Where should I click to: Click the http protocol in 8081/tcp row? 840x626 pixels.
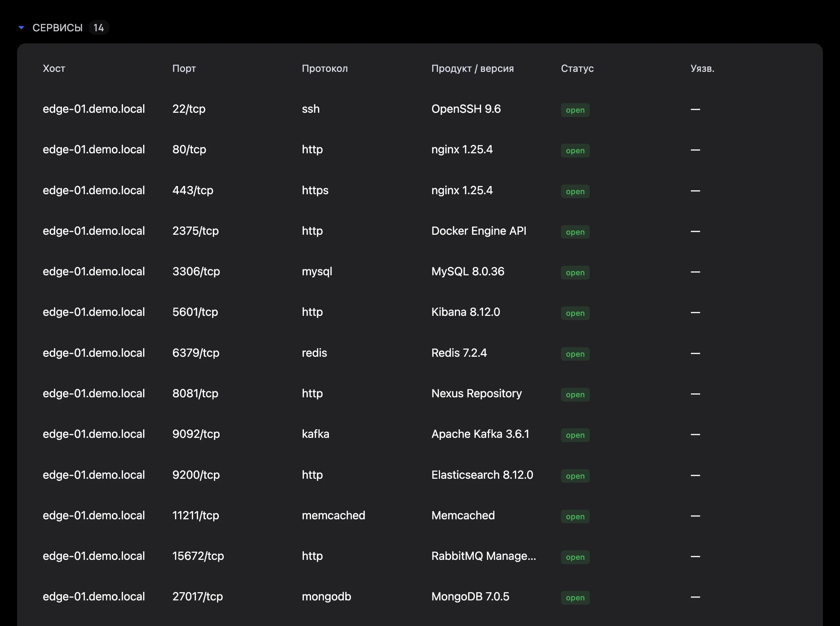(312, 393)
